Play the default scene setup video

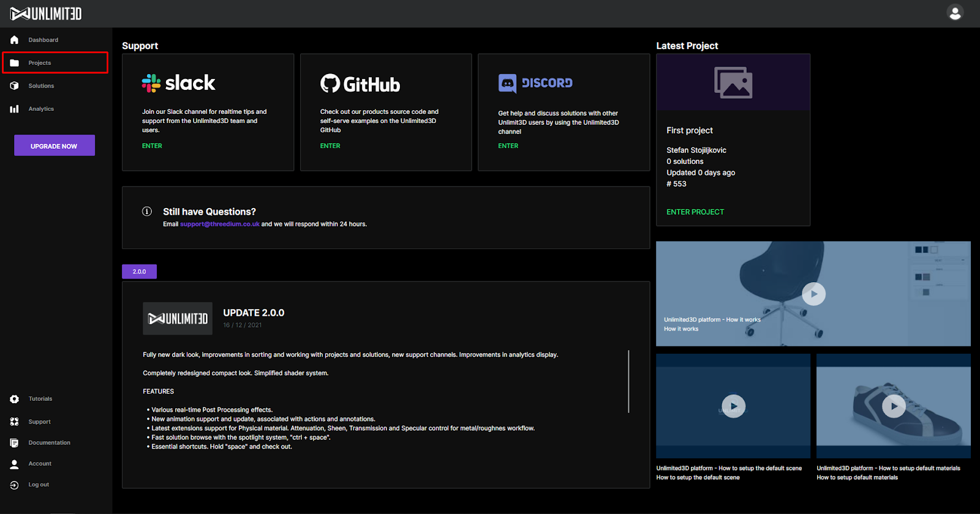733,406
